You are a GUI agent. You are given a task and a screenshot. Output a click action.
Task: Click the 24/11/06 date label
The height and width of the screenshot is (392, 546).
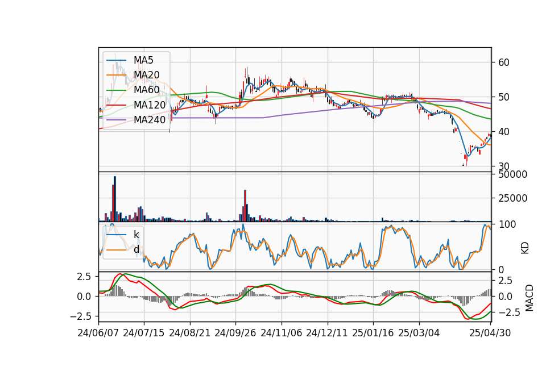(282, 333)
